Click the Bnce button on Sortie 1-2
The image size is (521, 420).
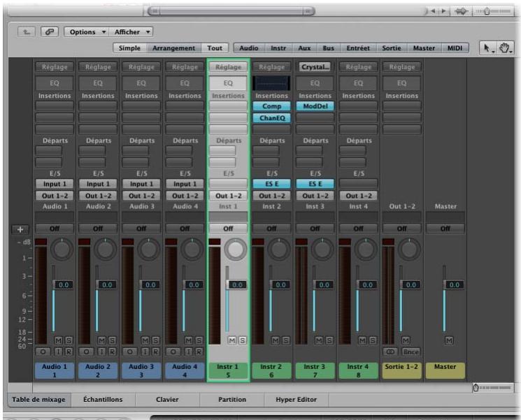(x=411, y=352)
